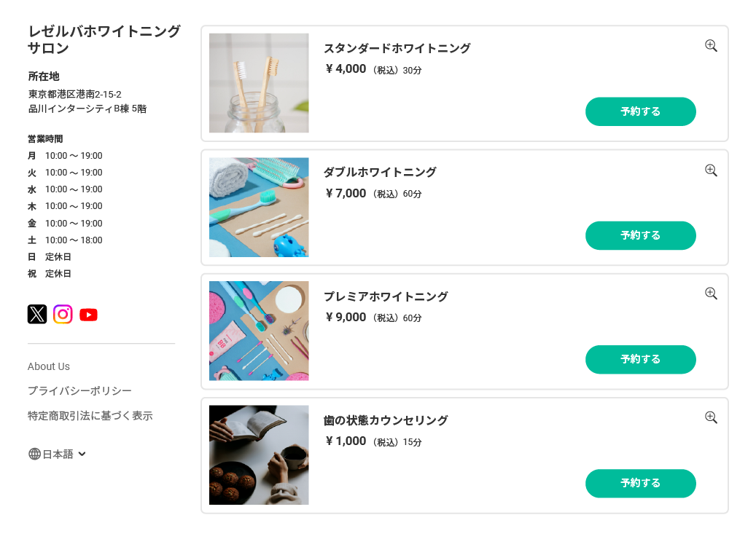
Task: Zoom in on スタンダードホワイトニング details
Action: [x=711, y=46]
